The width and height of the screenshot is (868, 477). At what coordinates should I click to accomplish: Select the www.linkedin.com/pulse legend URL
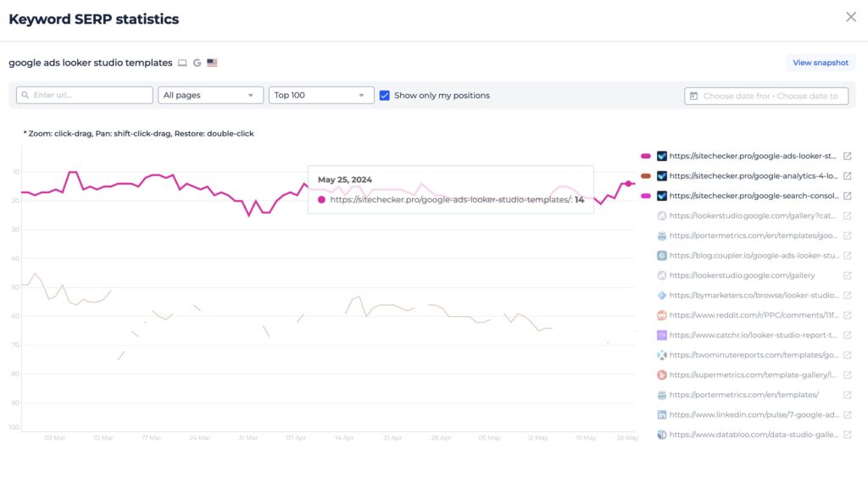coord(754,415)
